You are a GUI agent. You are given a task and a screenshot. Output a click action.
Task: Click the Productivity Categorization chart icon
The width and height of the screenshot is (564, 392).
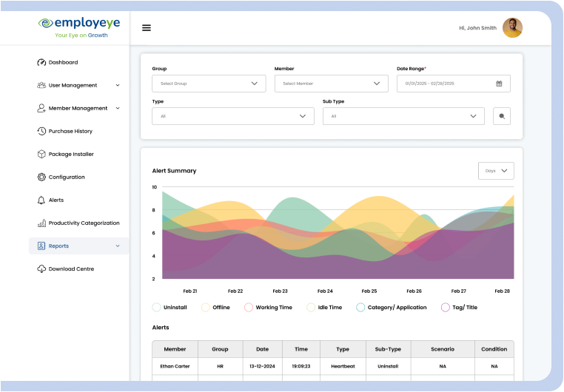pos(41,223)
